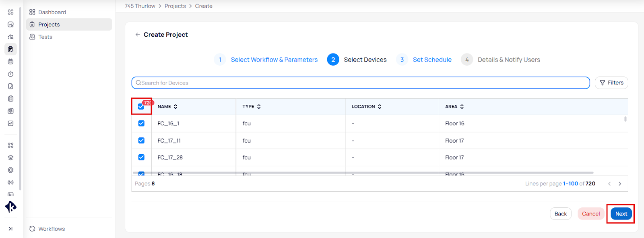Uncheck the FC_16_1 device checkbox

[141, 124]
